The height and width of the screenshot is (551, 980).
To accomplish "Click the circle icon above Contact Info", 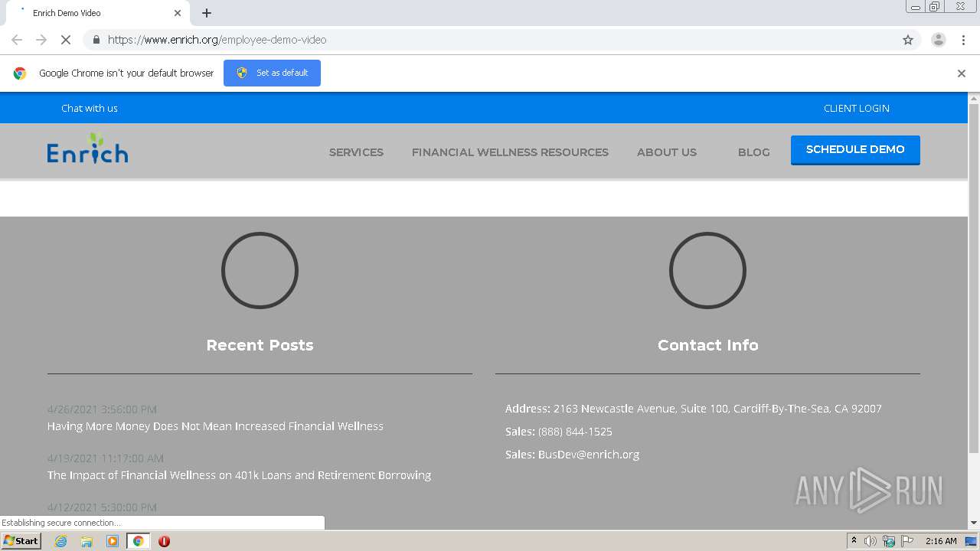I will (x=707, y=270).
